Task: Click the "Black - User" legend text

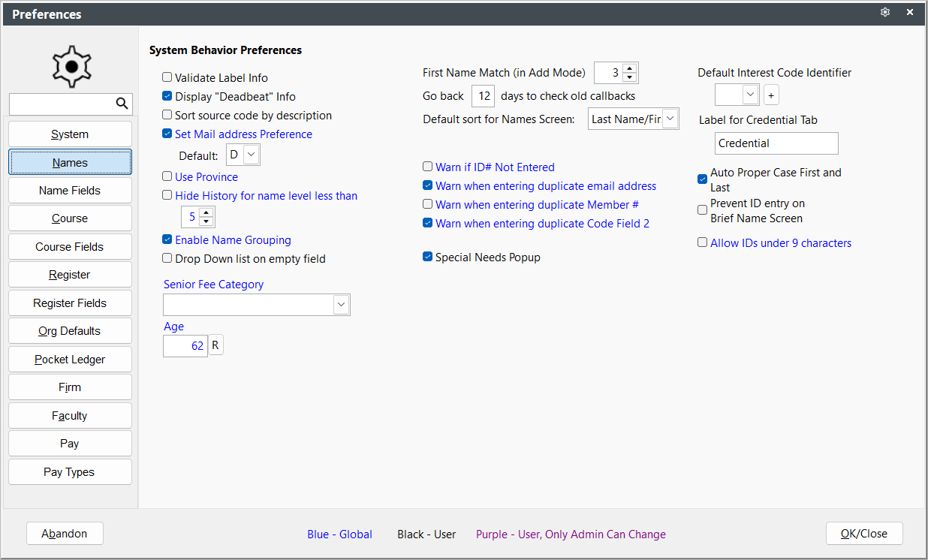Action: coord(426,534)
